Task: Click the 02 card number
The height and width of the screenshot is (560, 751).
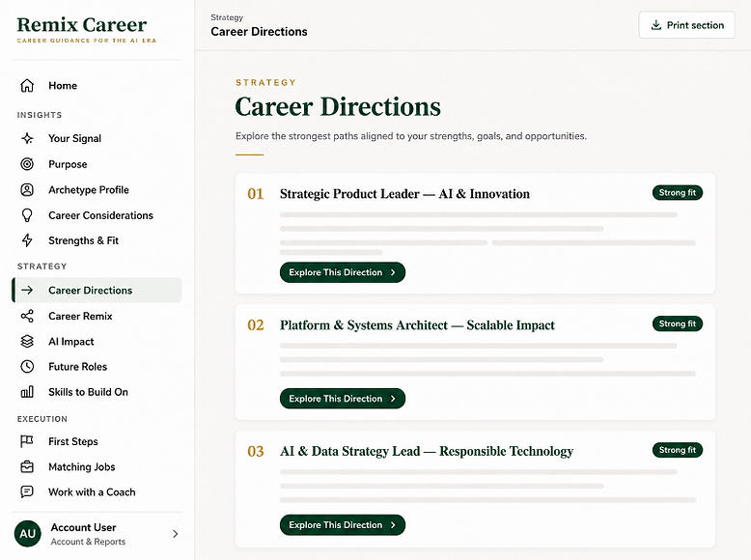Action: click(x=255, y=325)
